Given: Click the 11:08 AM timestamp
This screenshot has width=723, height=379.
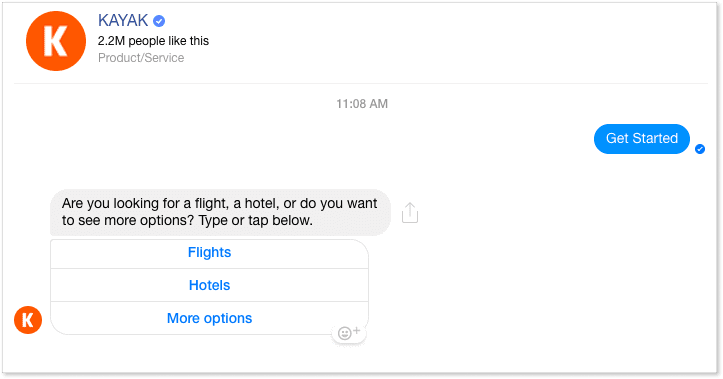Looking at the screenshot, I should 362,104.
